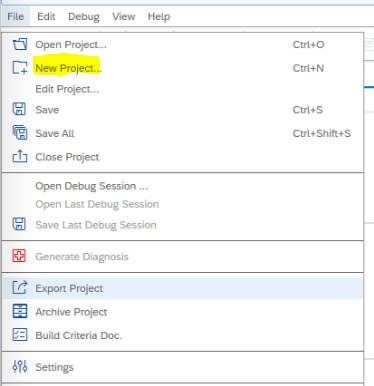Open the Help menu
The height and width of the screenshot is (386, 374).
click(159, 16)
